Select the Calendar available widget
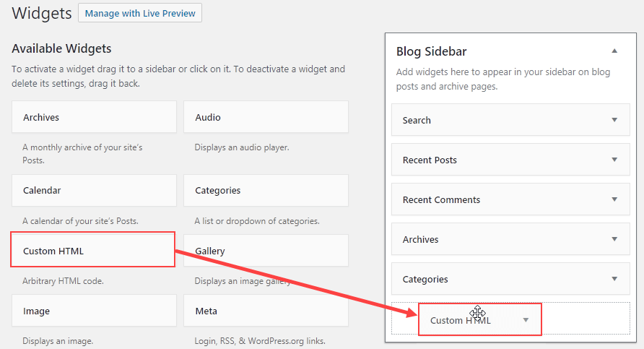 click(x=94, y=190)
